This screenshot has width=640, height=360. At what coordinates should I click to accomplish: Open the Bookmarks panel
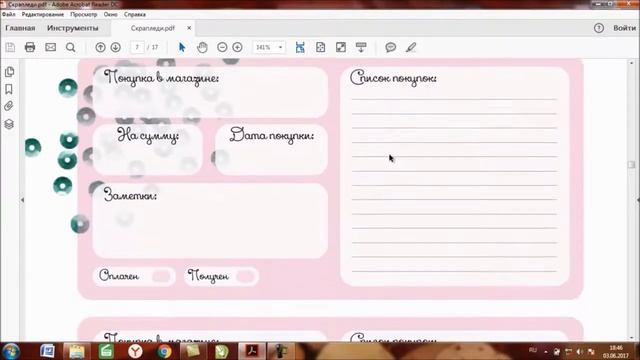[x=9, y=89]
